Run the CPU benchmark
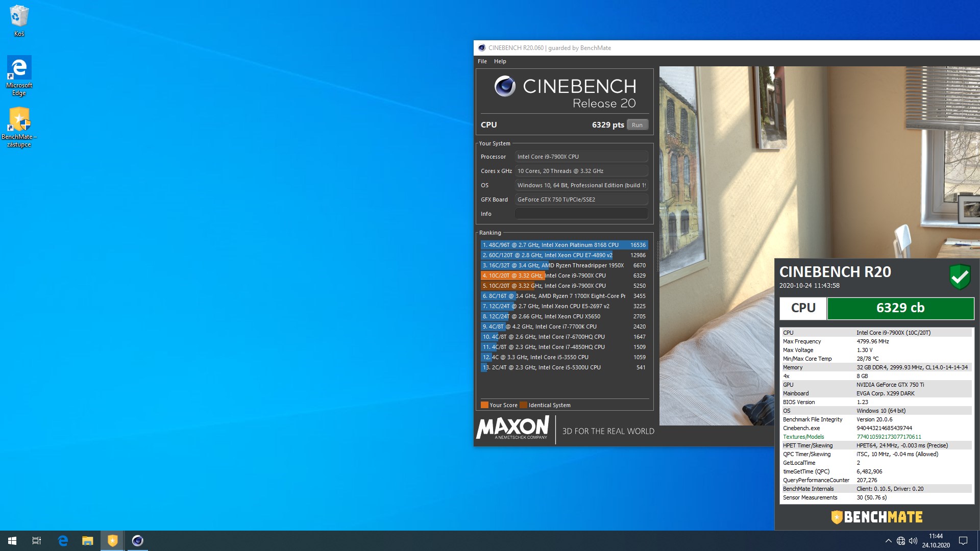 (637, 125)
